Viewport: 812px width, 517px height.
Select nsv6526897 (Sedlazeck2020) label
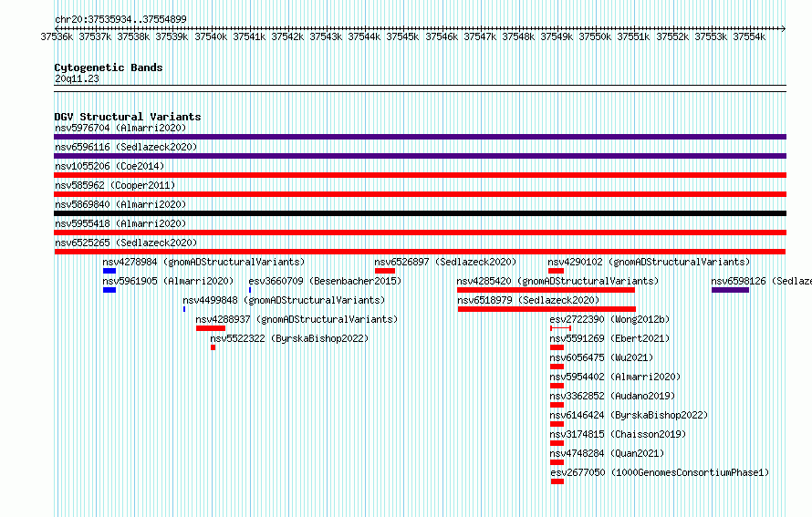tap(445, 262)
